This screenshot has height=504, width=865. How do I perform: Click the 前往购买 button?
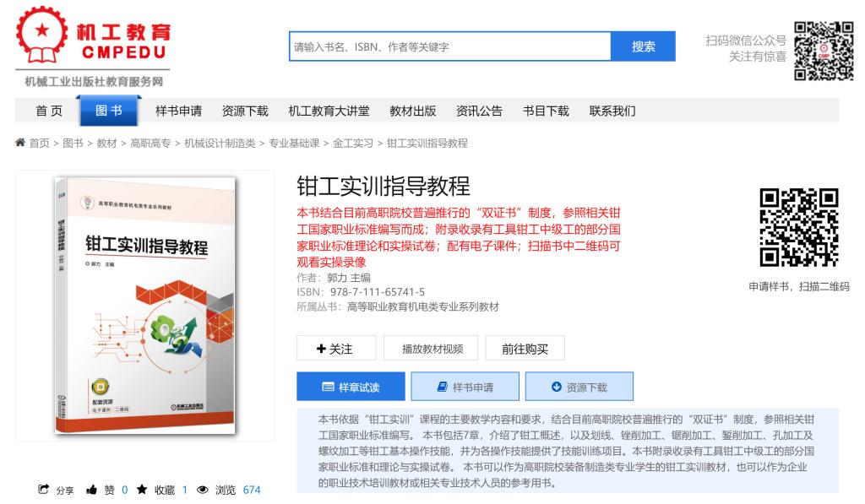525,349
